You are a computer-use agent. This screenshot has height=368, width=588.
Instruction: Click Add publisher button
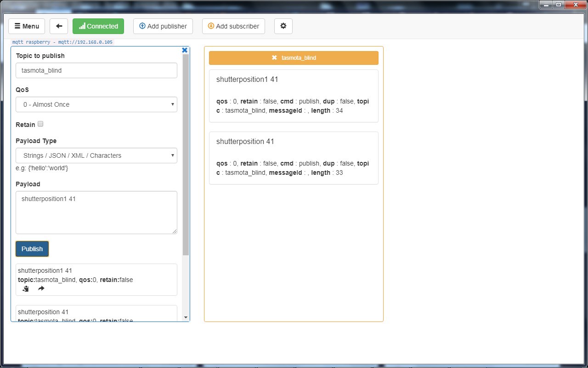click(163, 26)
